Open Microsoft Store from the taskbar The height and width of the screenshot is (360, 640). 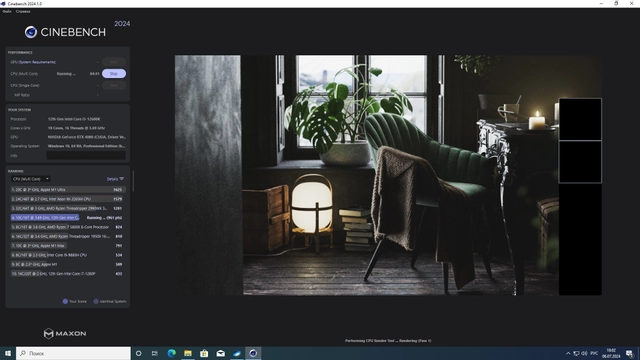click(204, 353)
